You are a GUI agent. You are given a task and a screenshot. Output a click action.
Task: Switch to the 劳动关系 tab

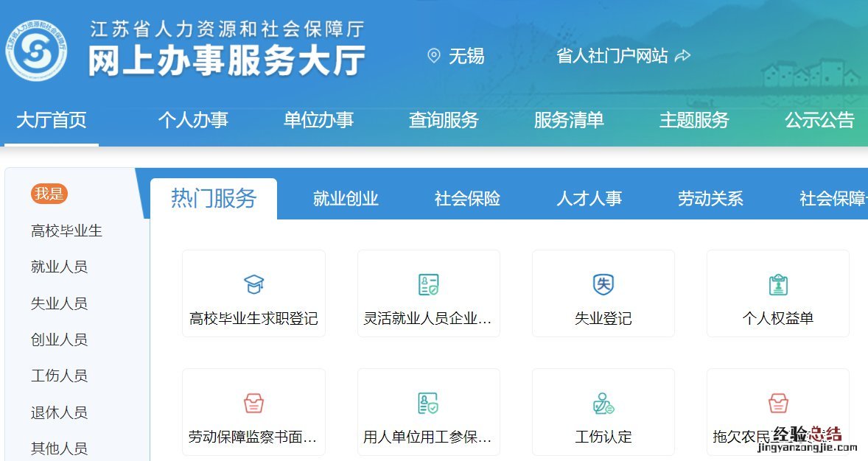coord(711,199)
